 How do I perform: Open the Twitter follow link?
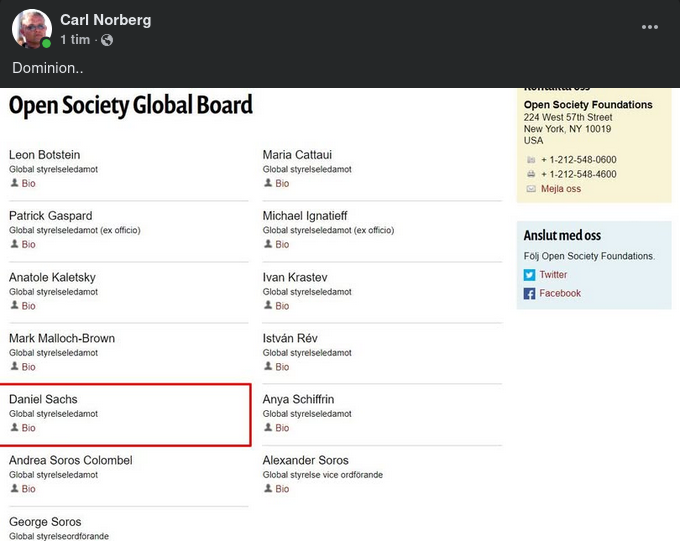(553, 275)
